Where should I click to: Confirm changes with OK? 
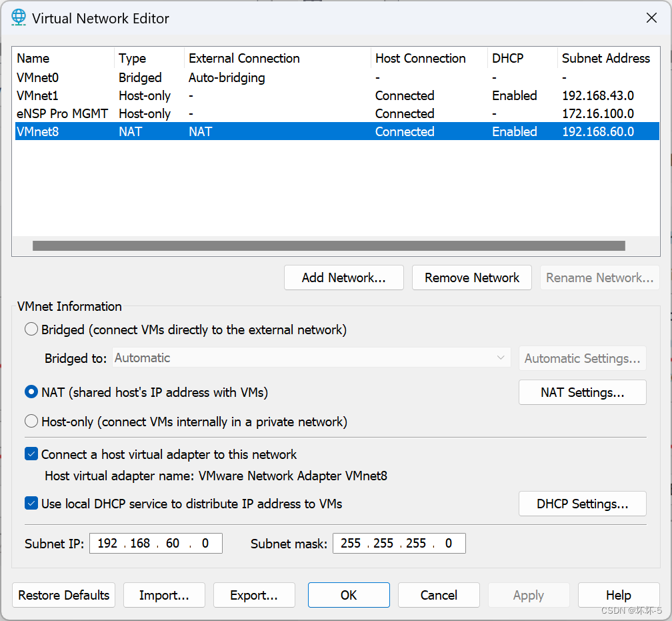click(x=349, y=595)
